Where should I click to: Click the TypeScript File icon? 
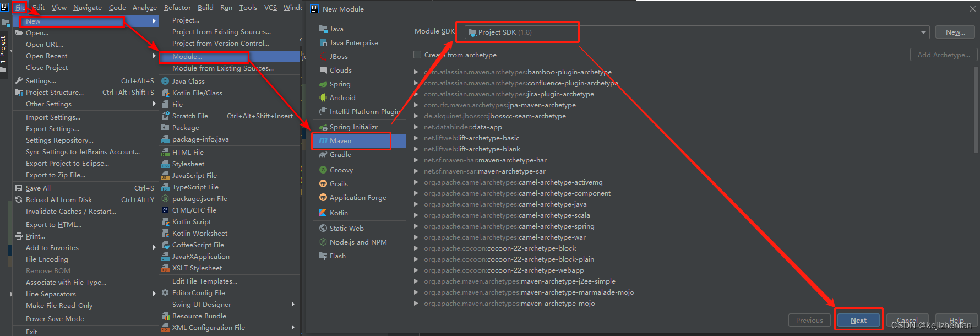(165, 187)
